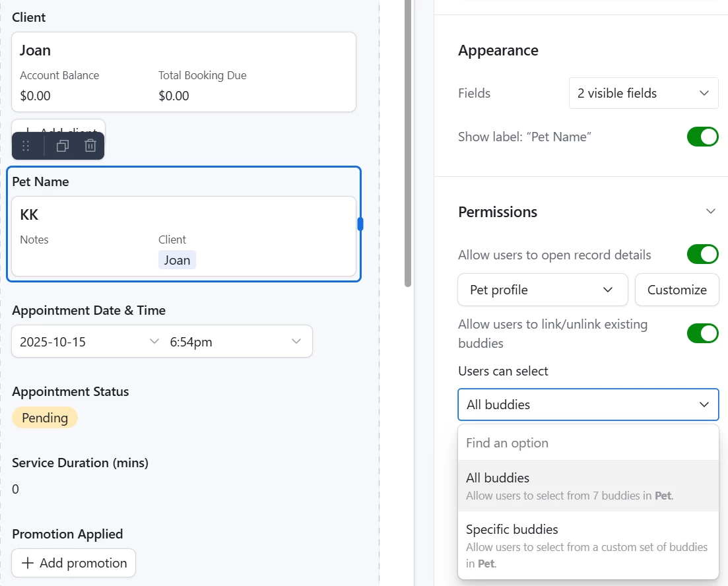Click the plus icon in Add promotion
Viewport: 728px width, 586px height.
pos(28,563)
